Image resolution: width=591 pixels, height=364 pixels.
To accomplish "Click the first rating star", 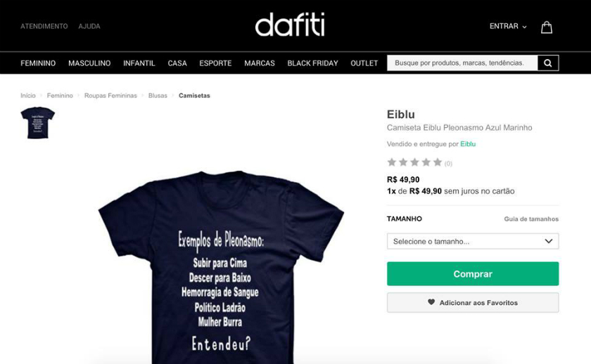I will (392, 162).
